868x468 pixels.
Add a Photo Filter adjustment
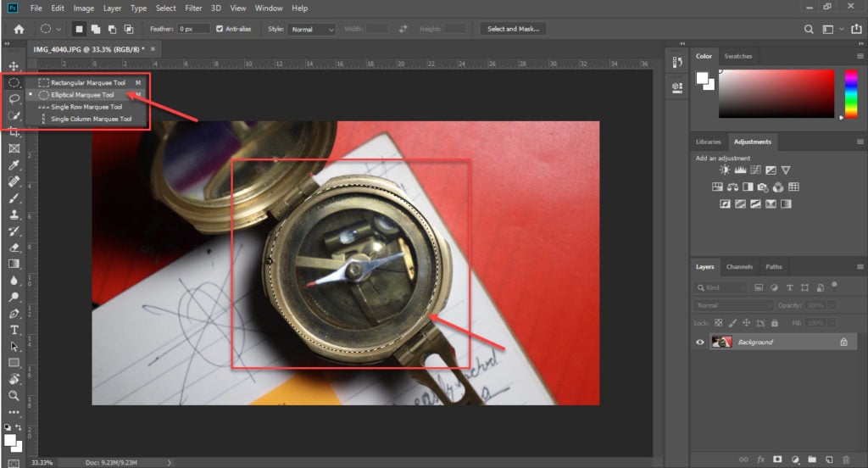click(x=763, y=187)
